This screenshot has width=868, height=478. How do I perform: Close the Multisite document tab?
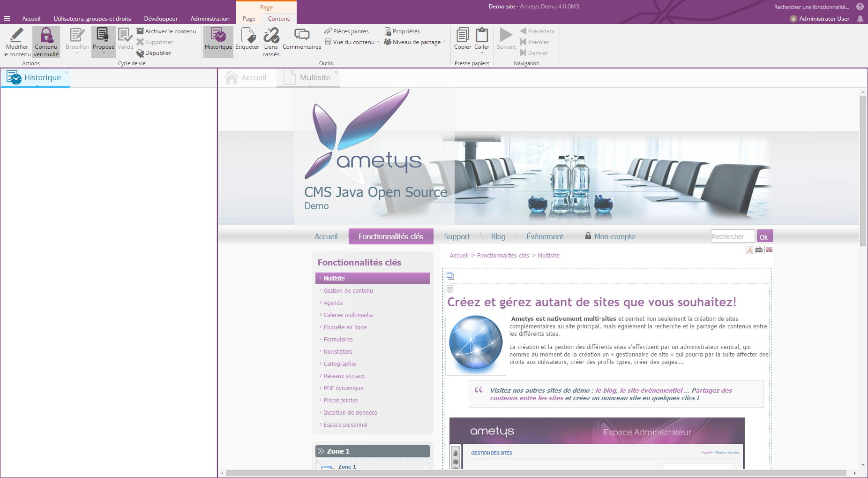336,72
